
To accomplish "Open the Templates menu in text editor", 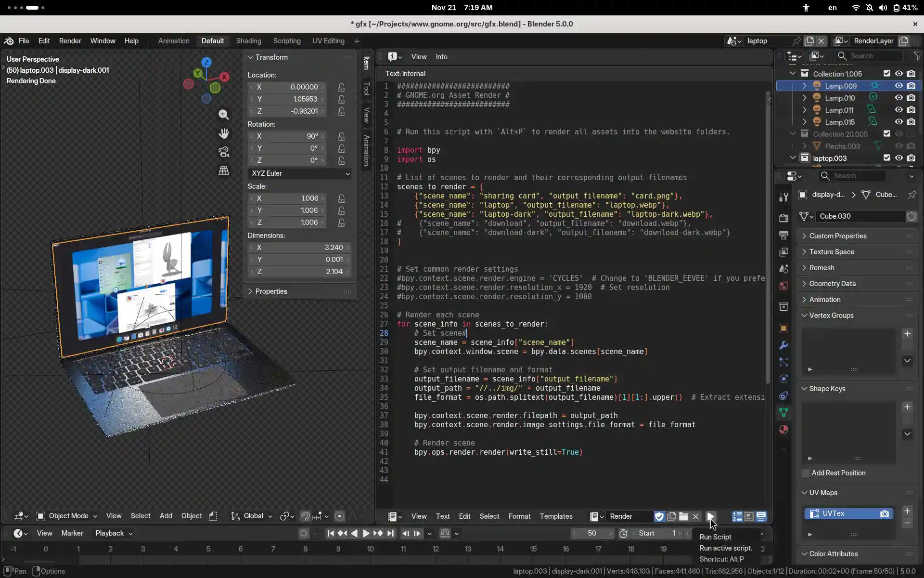I will pos(556,516).
